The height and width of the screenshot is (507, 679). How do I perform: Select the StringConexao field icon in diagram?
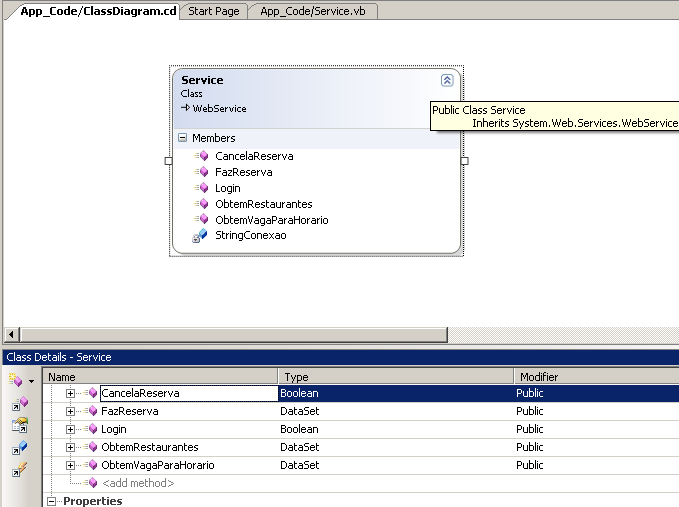coord(200,236)
